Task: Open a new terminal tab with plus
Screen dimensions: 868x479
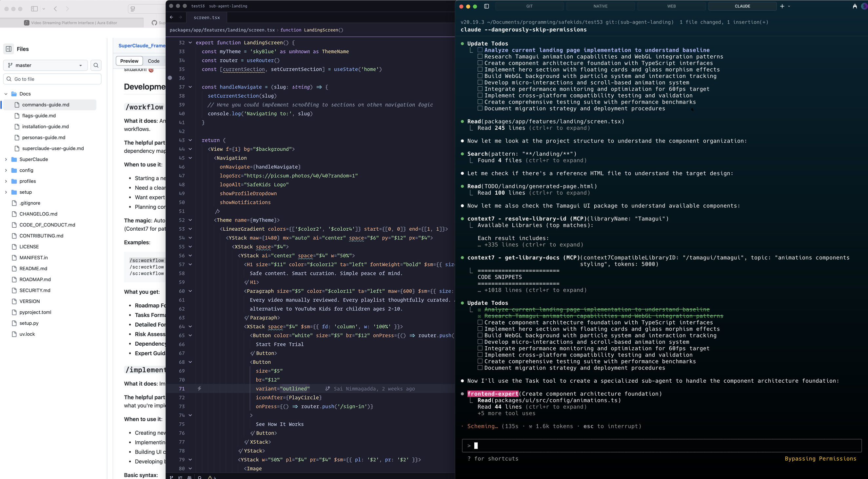Action: click(782, 6)
